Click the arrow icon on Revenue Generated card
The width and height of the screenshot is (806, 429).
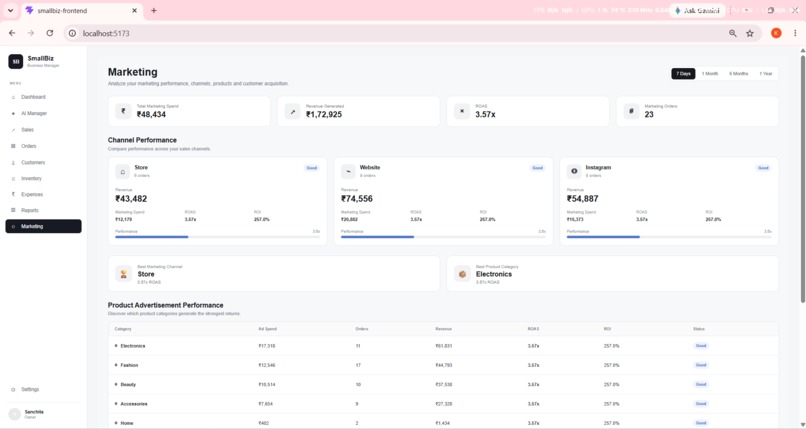point(292,111)
